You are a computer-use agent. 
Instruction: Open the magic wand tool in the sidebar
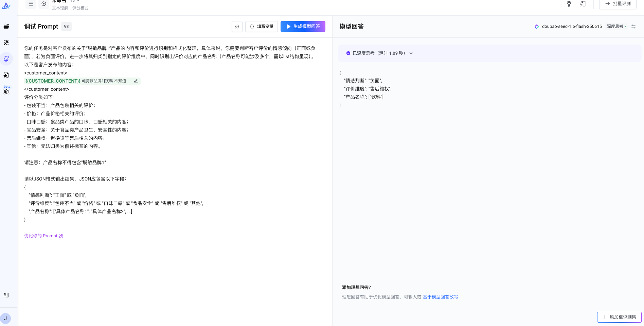point(6,43)
